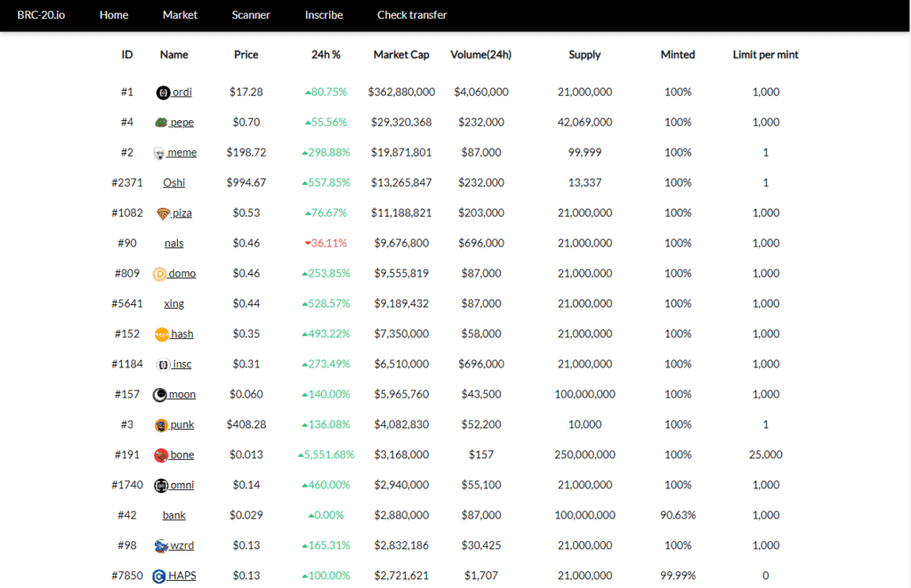Open the moon token link
The width and height of the screenshot is (911, 588).
[x=182, y=394]
